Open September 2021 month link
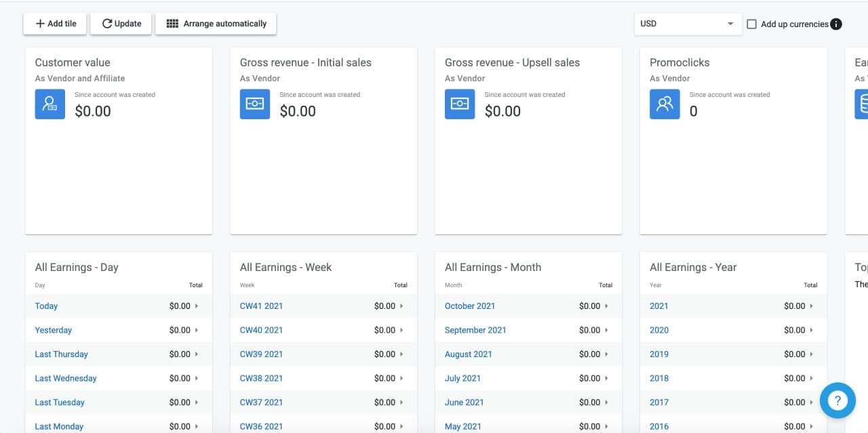The image size is (868, 433). tap(475, 330)
